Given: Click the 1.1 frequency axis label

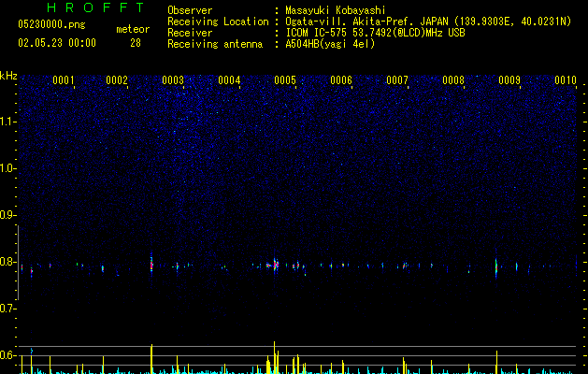Looking at the screenshot, I should [x=8, y=122].
